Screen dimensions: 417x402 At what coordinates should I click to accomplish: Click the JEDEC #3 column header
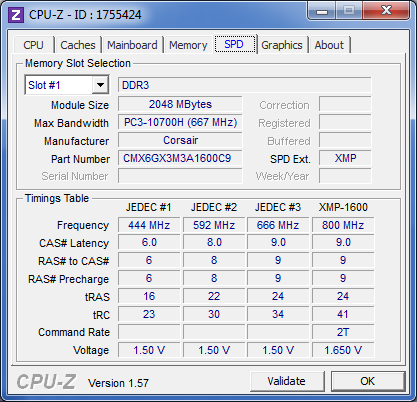[278, 207]
